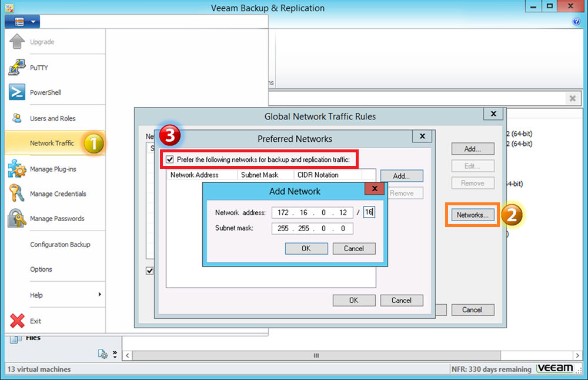Open Manage Passwords padlock icon
This screenshot has height=380, width=588.
point(17,218)
